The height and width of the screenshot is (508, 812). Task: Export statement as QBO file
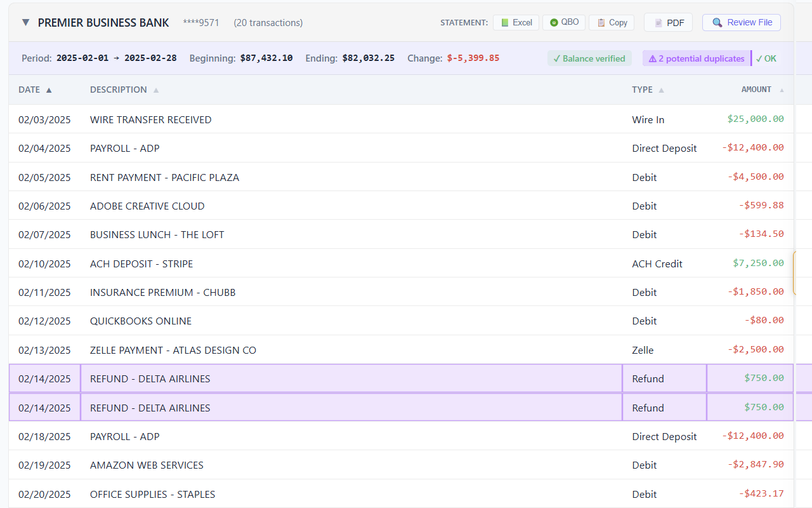564,22
